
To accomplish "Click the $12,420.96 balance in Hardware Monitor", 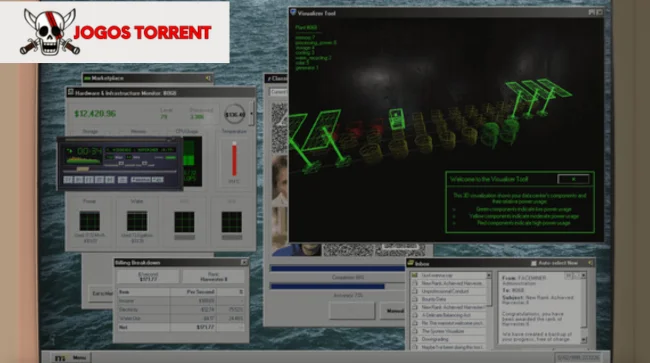I will (x=95, y=114).
